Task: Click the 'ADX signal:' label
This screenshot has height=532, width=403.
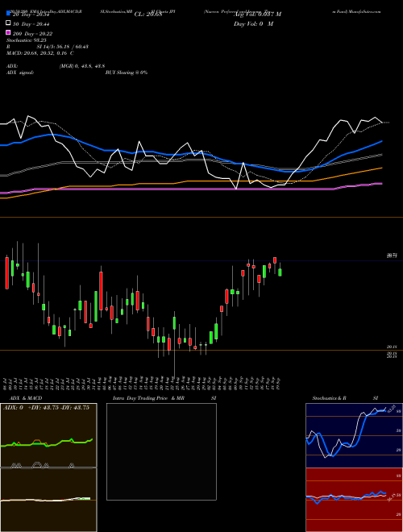Action: pyautogui.click(x=20, y=73)
